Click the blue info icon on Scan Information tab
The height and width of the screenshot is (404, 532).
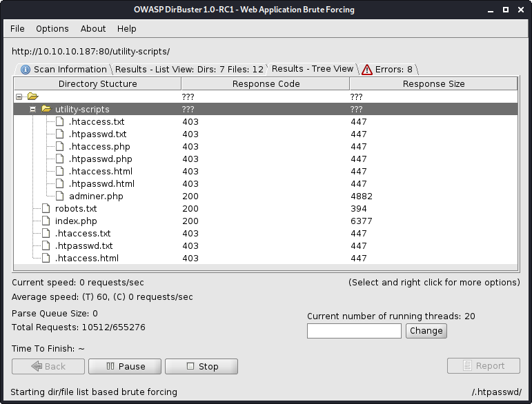coord(26,69)
